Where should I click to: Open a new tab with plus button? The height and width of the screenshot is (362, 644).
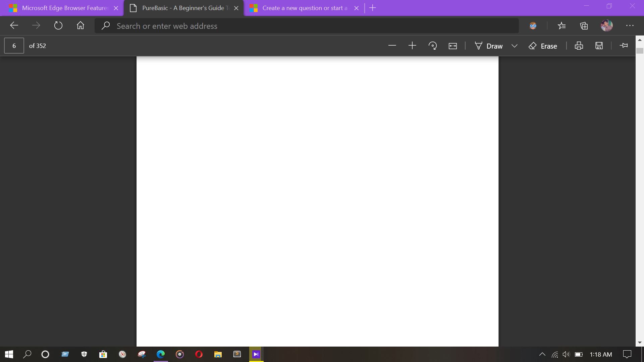point(373,8)
